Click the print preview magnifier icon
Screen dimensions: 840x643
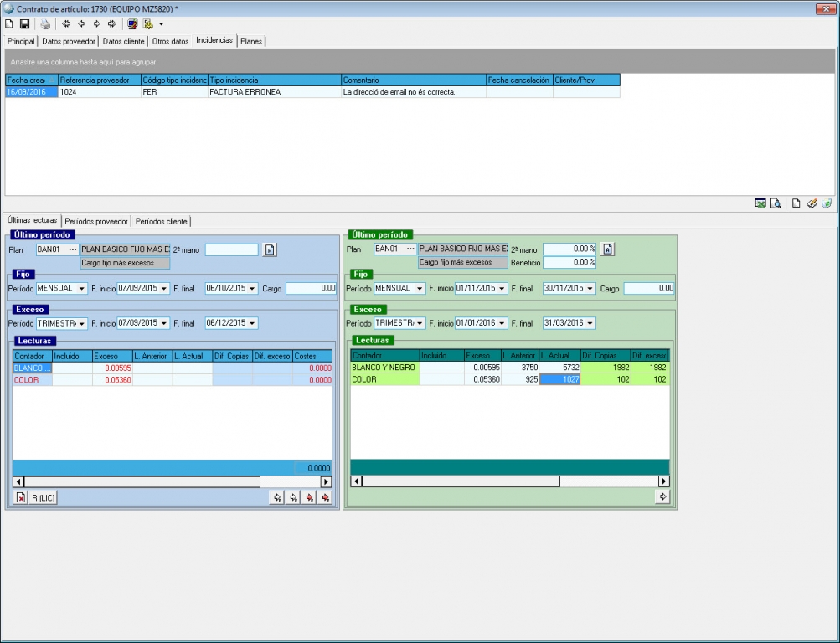[776, 203]
